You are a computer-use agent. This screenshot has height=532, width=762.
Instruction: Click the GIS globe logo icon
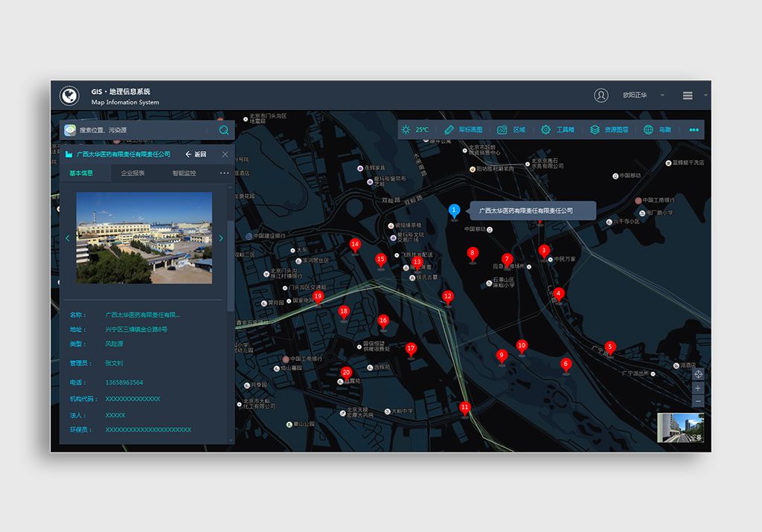[69, 96]
